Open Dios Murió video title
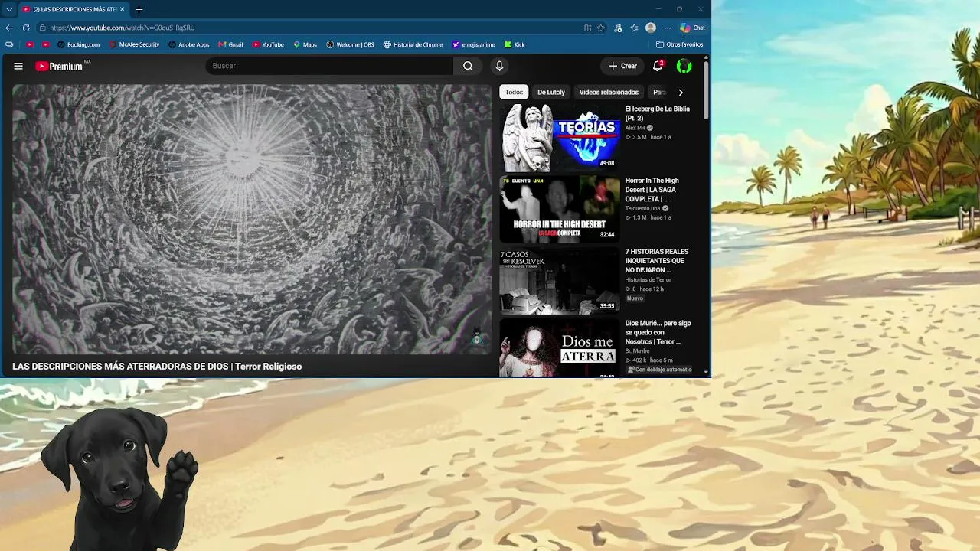980x551 pixels. pos(658,332)
